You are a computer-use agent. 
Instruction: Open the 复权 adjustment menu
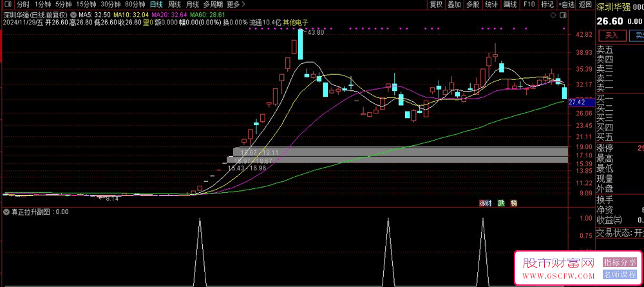click(436, 5)
